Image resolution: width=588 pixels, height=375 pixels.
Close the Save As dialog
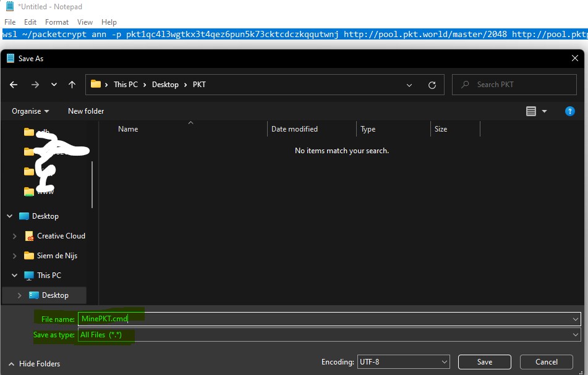(x=574, y=59)
